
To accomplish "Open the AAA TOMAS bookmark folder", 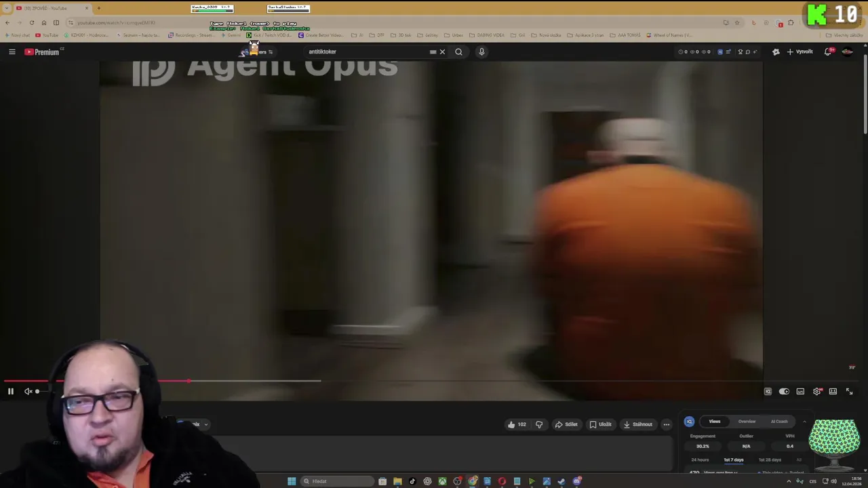I will [625, 35].
